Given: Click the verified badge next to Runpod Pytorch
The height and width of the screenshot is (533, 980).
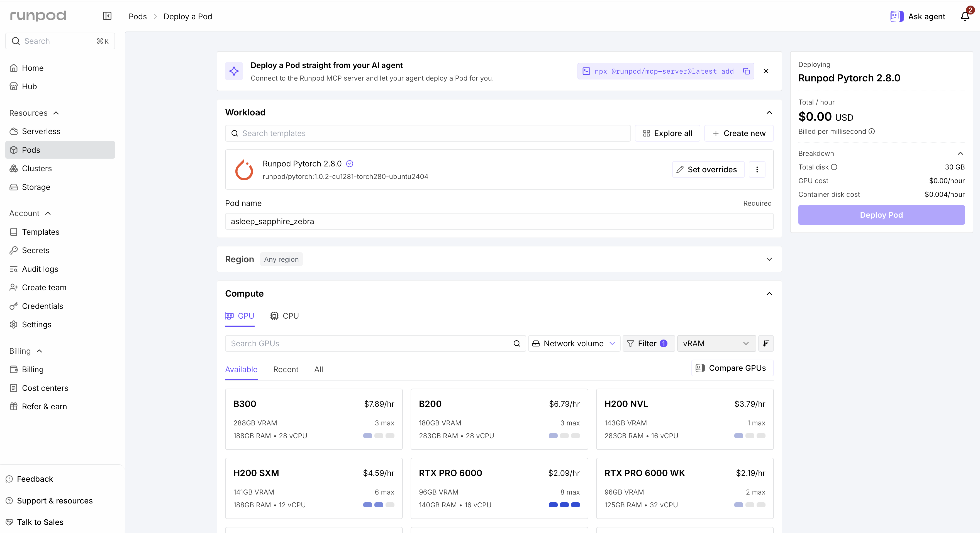Looking at the screenshot, I should (x=350, y=164).
